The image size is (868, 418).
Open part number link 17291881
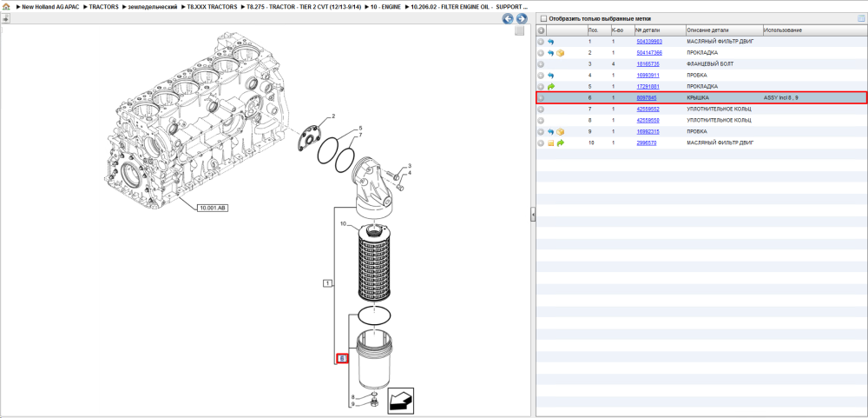(x=648, y=87)
